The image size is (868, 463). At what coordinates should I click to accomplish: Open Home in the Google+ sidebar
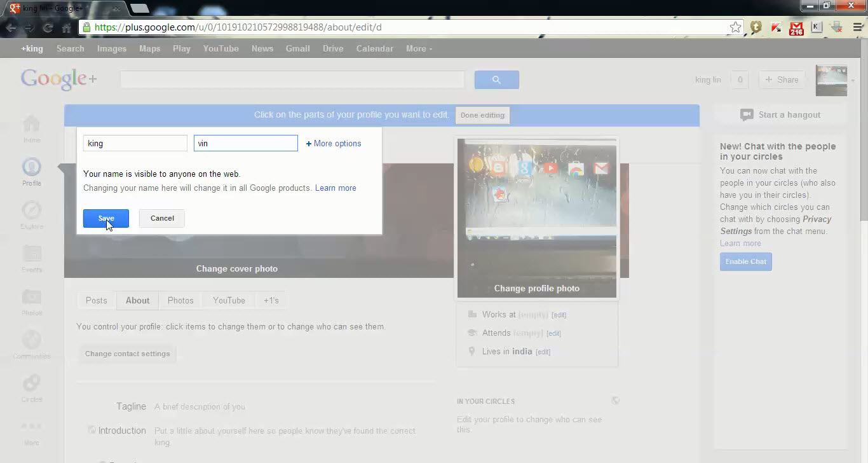(31, 129)
